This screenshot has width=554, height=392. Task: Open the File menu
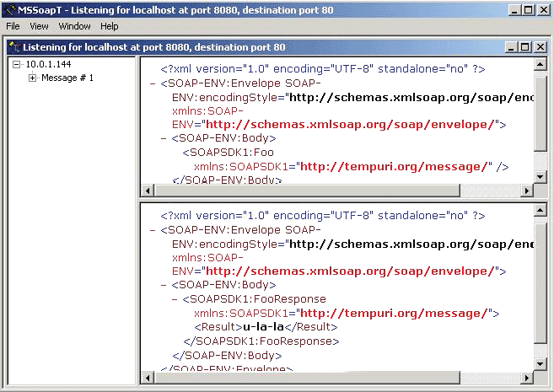(x=13, y=26)
